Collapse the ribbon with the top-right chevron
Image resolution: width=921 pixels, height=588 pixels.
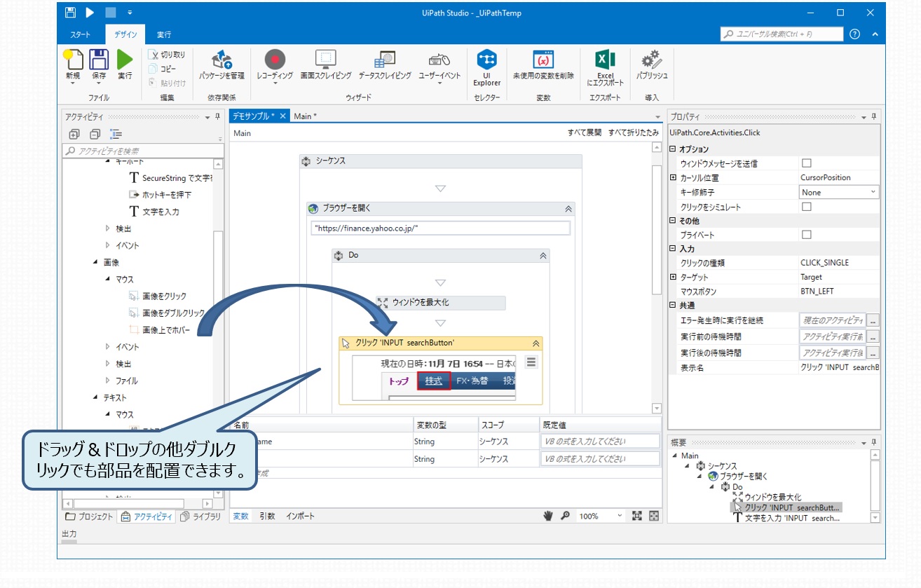(x=875, y=34)
